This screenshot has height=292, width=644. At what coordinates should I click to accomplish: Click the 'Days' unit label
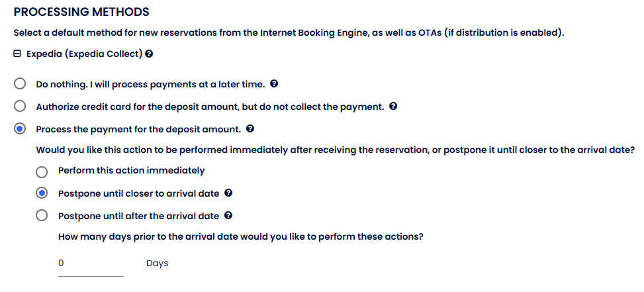pyautogui.click(x=157, y=264)
